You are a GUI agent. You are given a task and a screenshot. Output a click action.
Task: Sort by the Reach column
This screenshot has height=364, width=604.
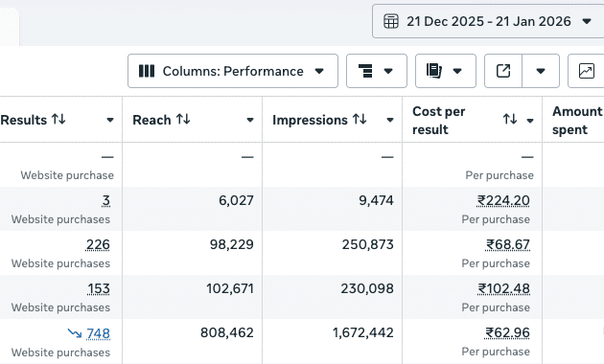coord(183,120)
